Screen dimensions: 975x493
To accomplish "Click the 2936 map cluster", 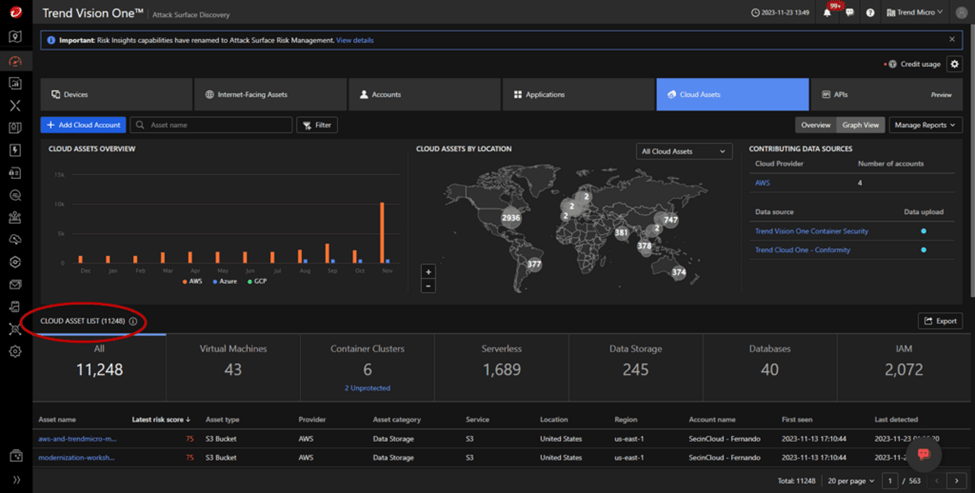I will (x=511, y=218).
